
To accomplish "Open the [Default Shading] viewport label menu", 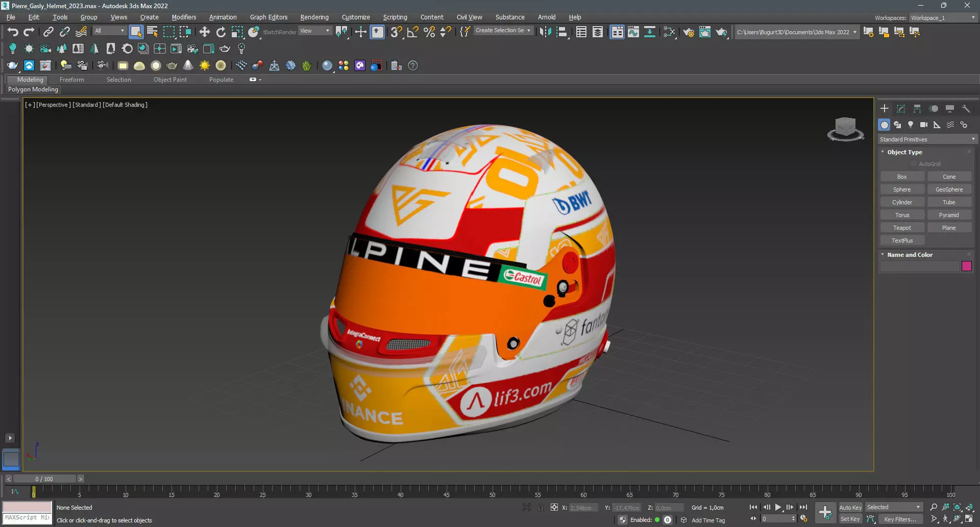I will click(x=125, y=105).
